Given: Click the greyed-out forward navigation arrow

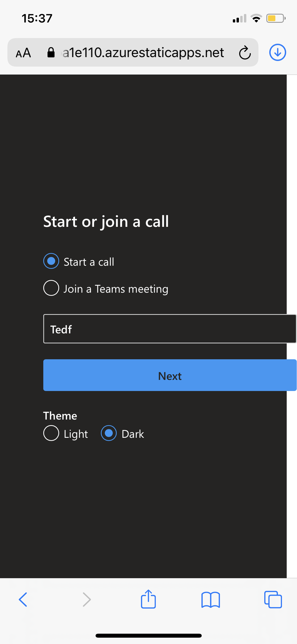Looking at the screenshot, I should pyautogui.click(x=86, y=599).
